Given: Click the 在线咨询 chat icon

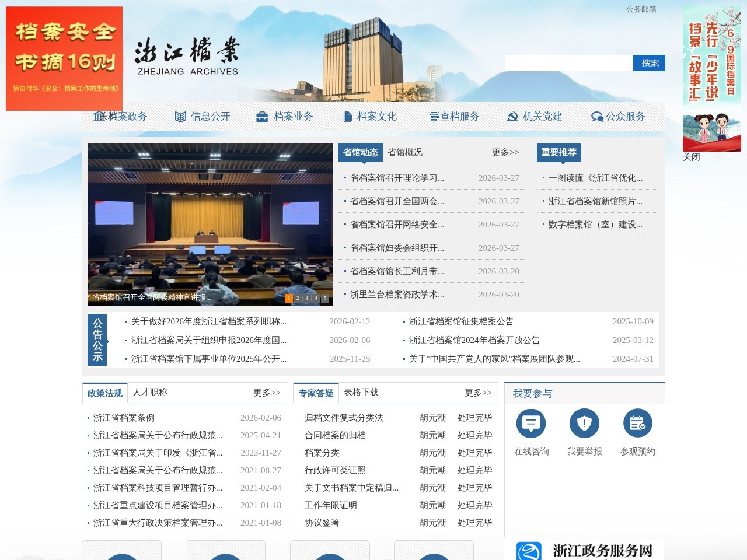Looking at the screenshot, I should tap(531, 423).
